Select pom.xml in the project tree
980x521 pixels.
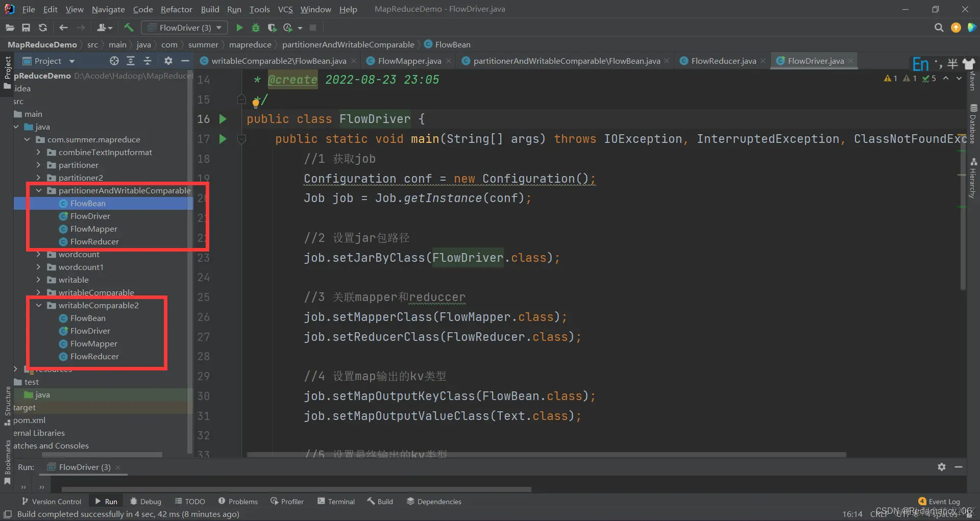tap(29, 420)
